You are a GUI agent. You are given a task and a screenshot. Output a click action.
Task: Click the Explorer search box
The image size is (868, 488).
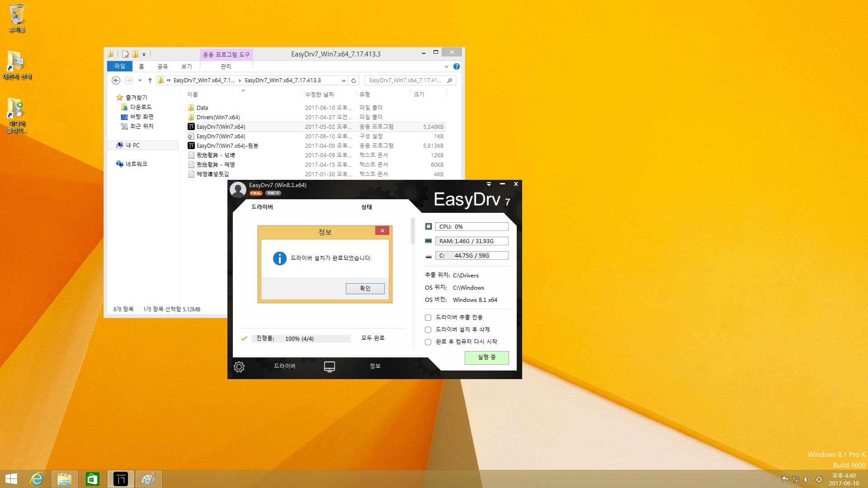(x=410, y=80)
